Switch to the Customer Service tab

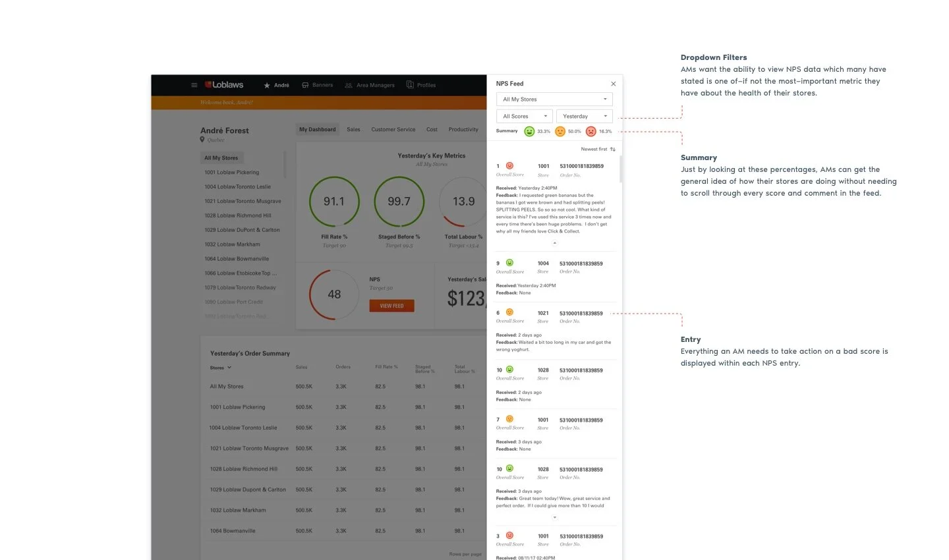pyautogui.click(x=393, y=129)
